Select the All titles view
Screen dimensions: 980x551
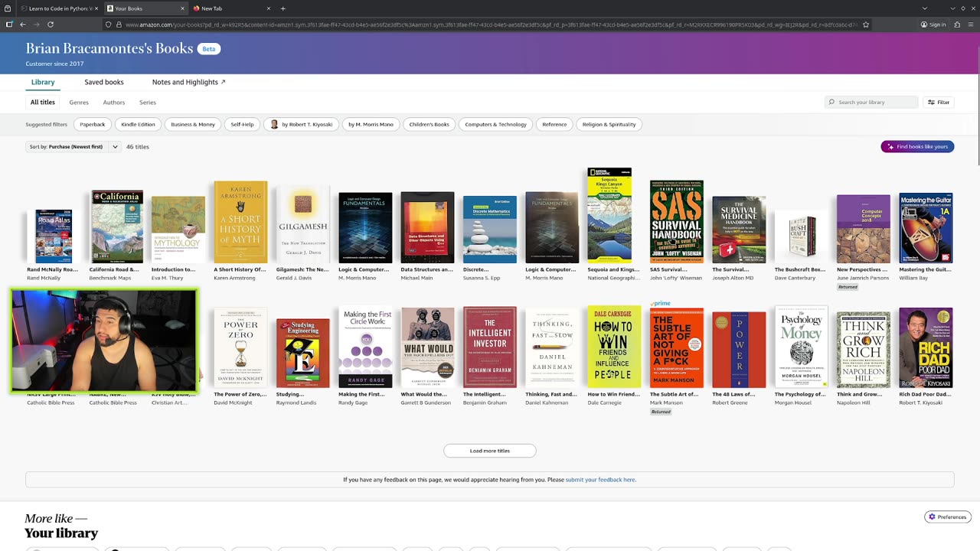coord(43,103)
